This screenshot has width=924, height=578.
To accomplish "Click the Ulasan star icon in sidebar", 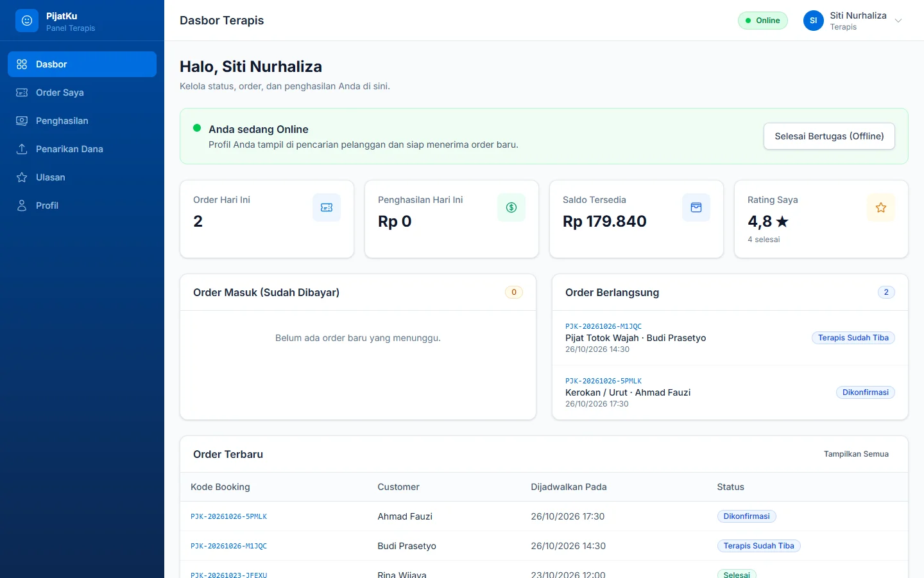I will (x=22, y=177).
